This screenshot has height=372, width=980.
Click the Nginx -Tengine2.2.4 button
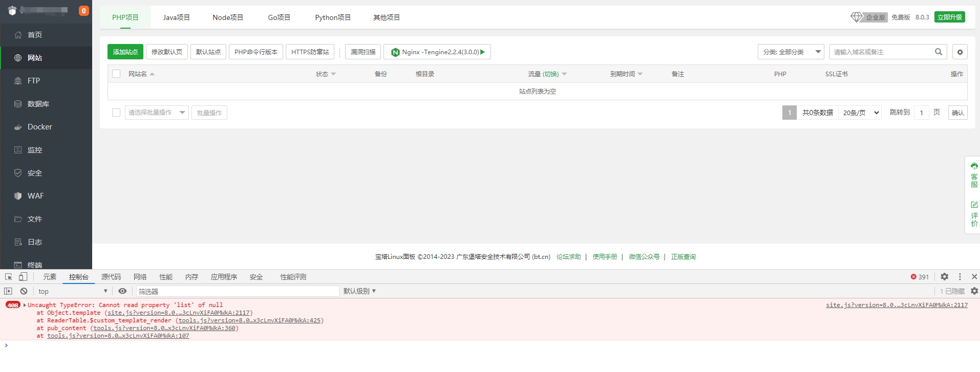437,52
